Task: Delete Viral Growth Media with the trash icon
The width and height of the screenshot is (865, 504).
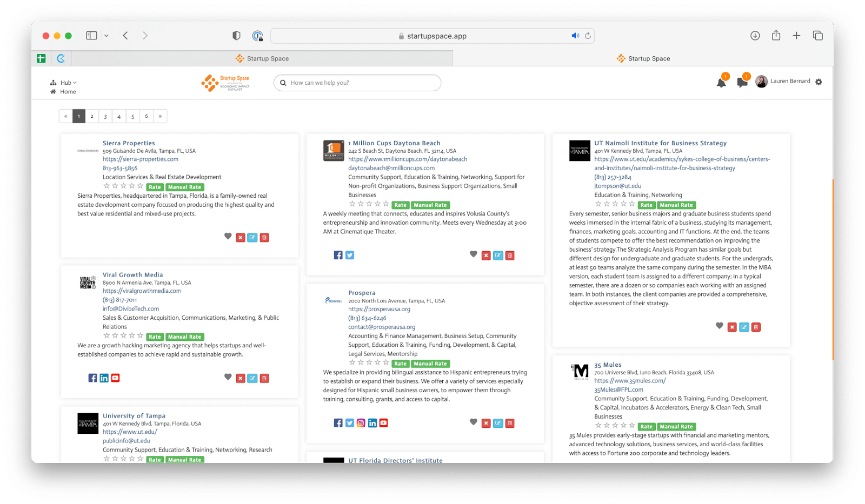Action: (264, 379)
